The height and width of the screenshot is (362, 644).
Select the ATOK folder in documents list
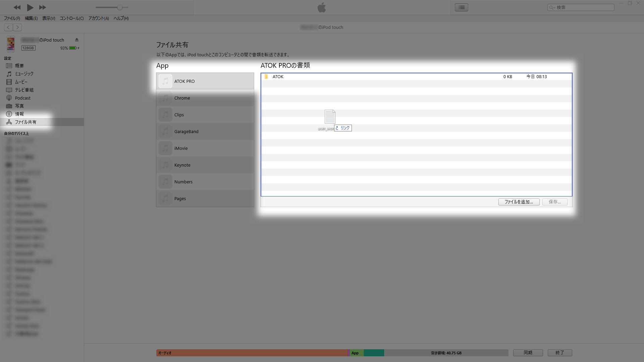417,77
